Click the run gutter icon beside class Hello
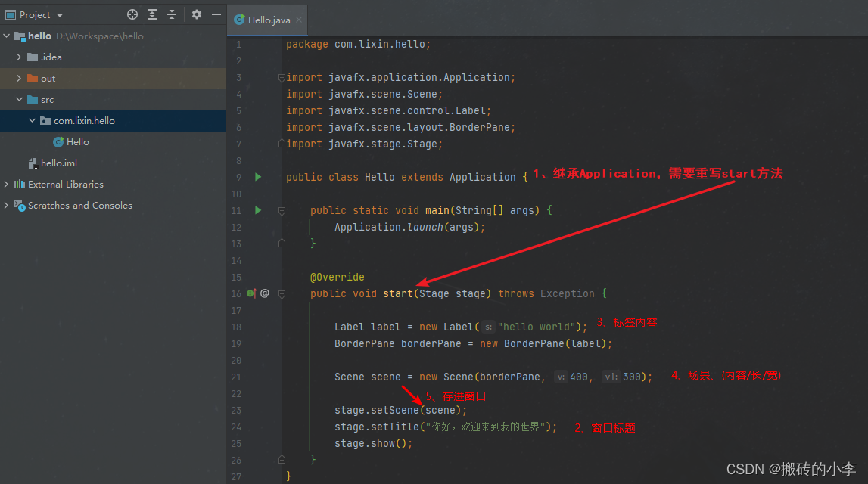The height and width of the screenshot is (484, 868). 258,177
